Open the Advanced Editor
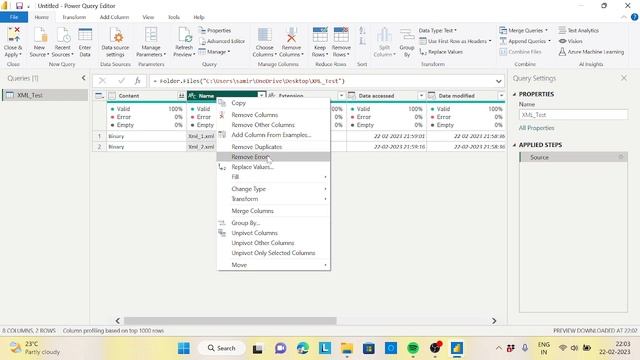The width and height of the screenshot is (640, 360). tap(222, 41)
